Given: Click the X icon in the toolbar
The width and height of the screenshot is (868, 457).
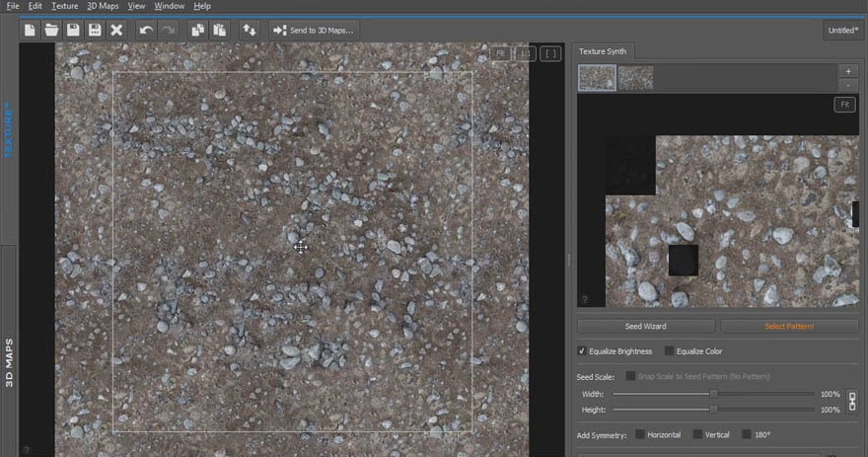Looking at the screenshot, I should click(116, 30).
